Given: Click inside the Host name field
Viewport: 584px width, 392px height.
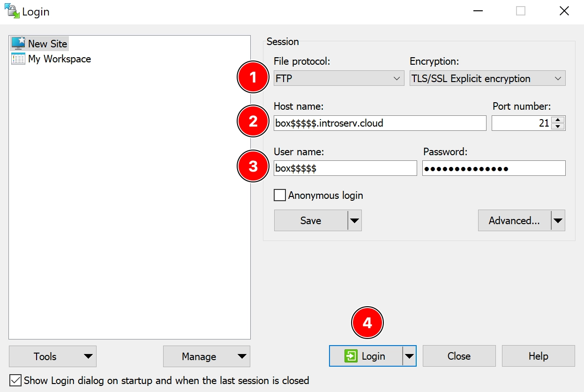Looking at the screenshot, I should coord(380,123).
